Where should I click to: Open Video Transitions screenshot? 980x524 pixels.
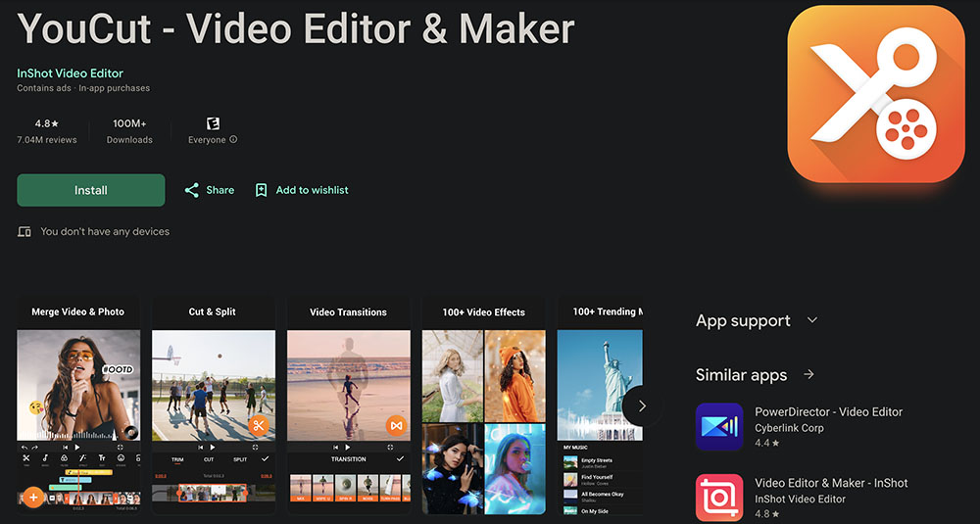point(348,405)
